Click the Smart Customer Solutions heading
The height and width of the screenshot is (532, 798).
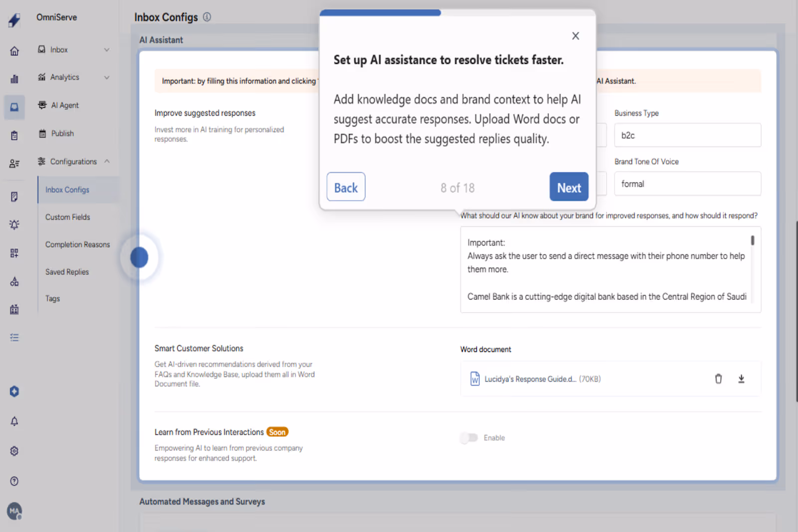[199, 349]
